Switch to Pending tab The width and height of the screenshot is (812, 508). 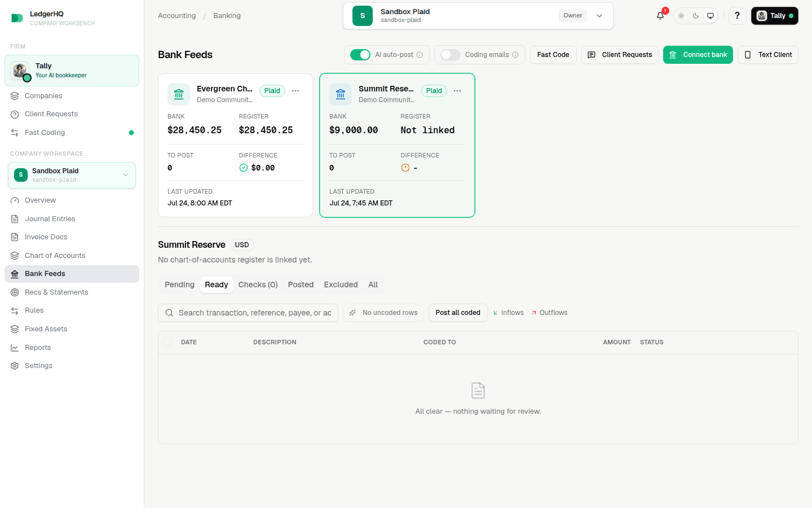coord(179,284)
